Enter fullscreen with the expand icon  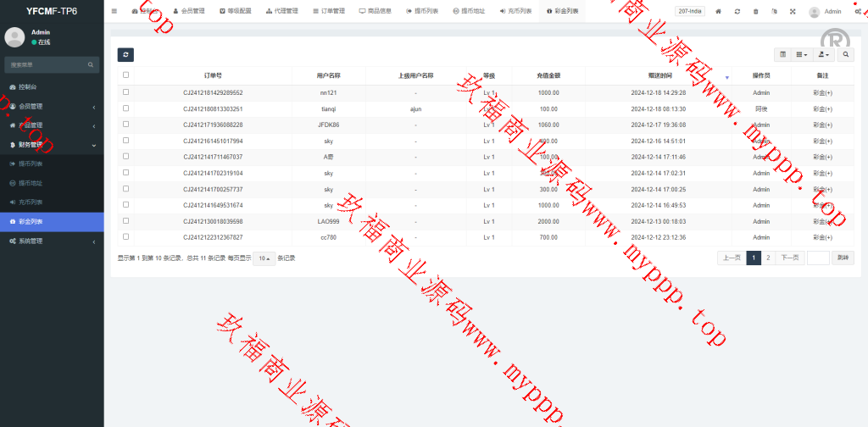(793, 11)
